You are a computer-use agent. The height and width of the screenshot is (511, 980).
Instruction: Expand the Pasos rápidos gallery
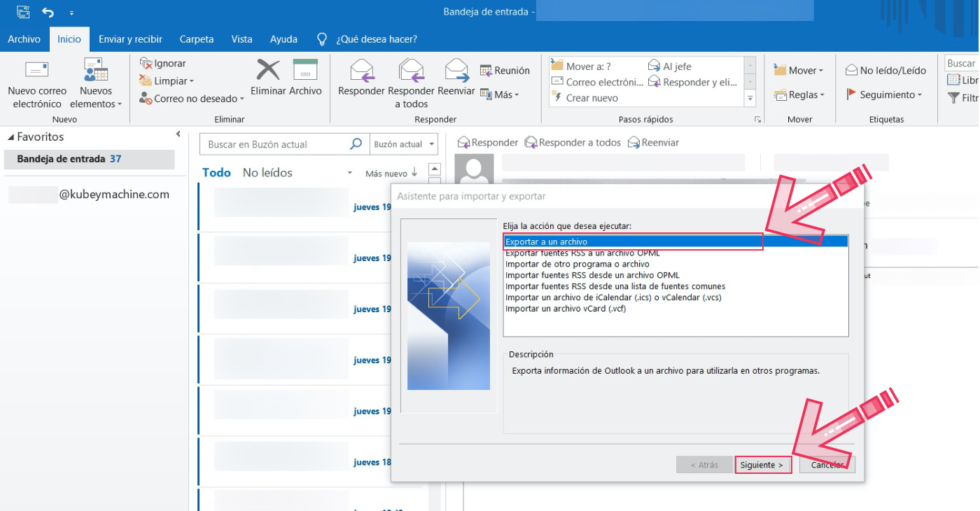tap(750, 99)
